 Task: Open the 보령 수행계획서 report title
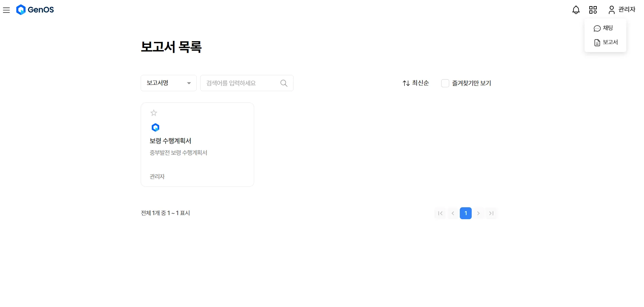coord(170,141)
